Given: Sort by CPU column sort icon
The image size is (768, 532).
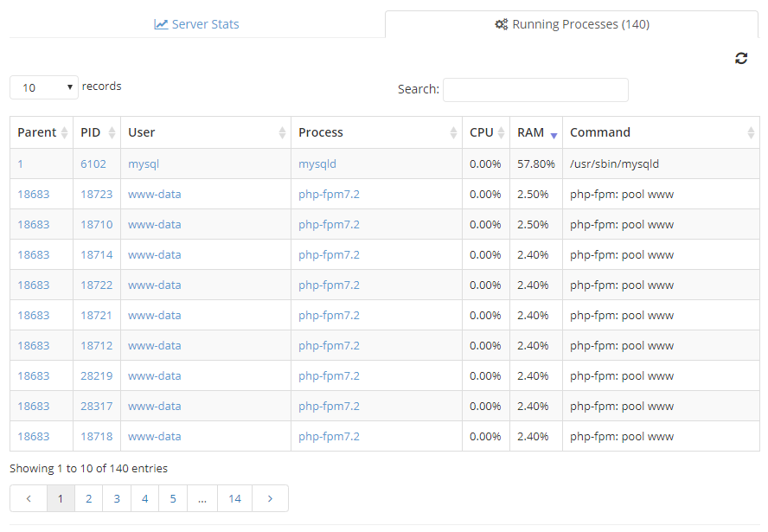Looking at the screenshot, I should click(501, 132).
